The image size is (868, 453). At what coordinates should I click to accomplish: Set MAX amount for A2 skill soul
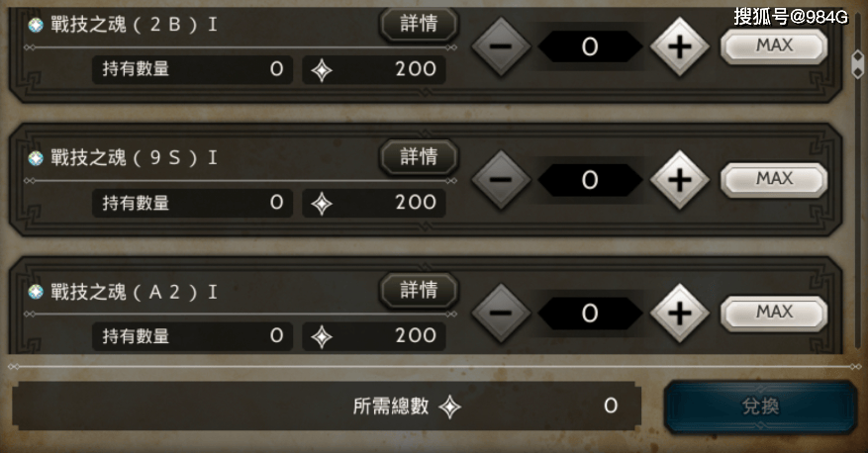[774, 313]
